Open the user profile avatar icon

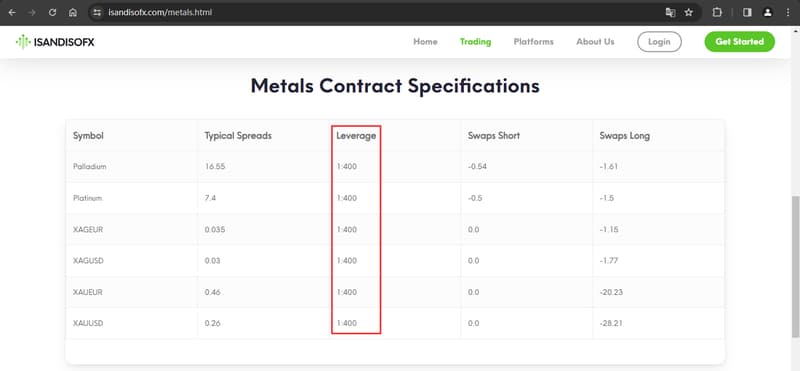coord(767,12)
